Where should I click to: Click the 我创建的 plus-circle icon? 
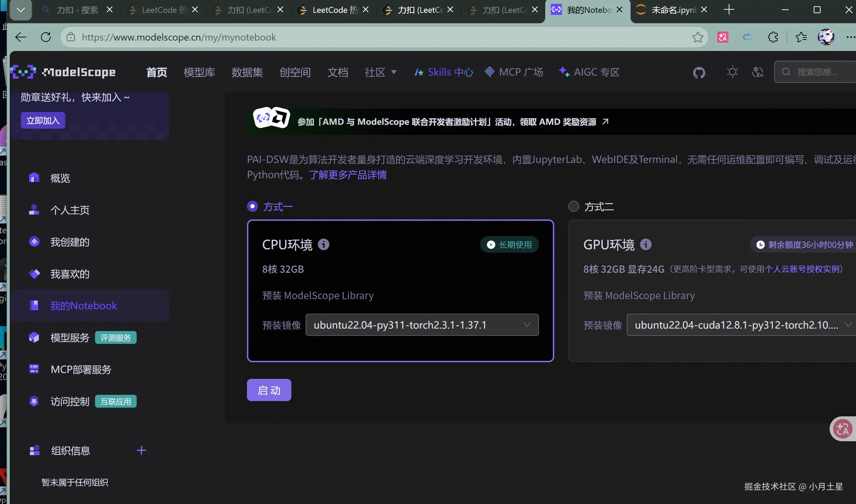[x=34, y=242]
